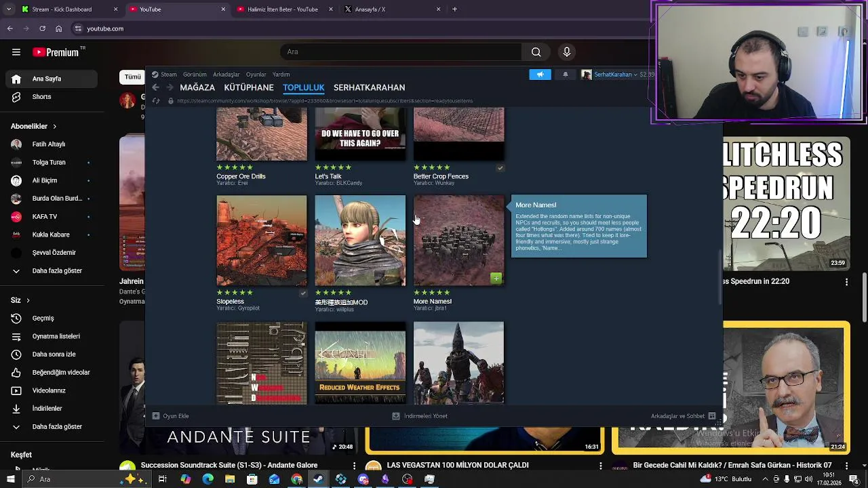Expand Daha fazla göster under Siz
The height and width of the screenshot is (488, 868).
click(x=52, y=427)
